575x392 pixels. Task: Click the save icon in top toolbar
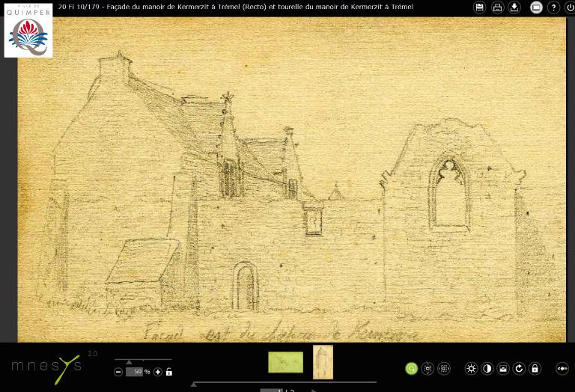point(480,7)
